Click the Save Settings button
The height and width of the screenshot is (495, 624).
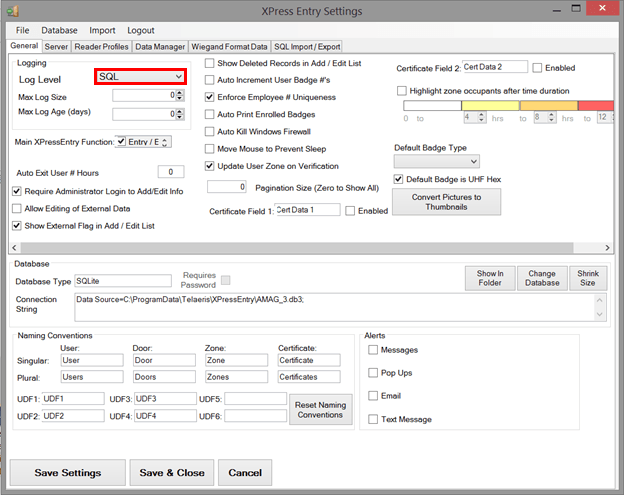coord(68,473)
